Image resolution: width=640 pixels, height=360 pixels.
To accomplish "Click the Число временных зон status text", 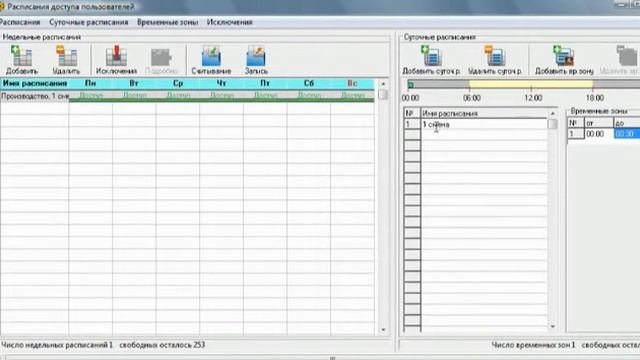I will pos(533,345).
